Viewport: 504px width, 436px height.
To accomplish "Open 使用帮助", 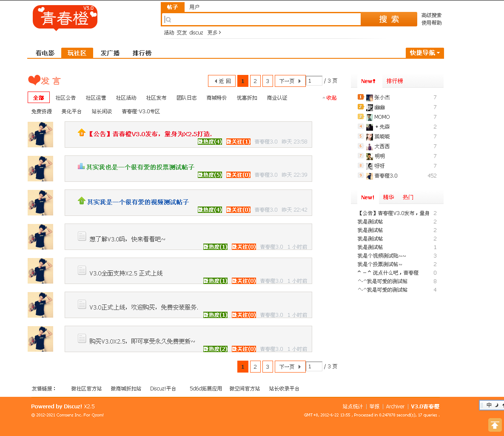I will (x=431, y=23).
